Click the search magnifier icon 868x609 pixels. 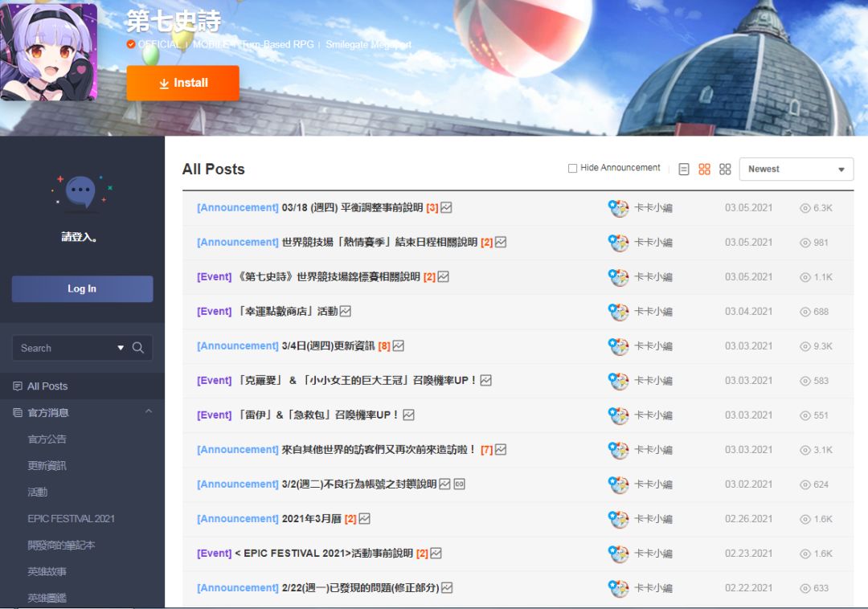138,348
